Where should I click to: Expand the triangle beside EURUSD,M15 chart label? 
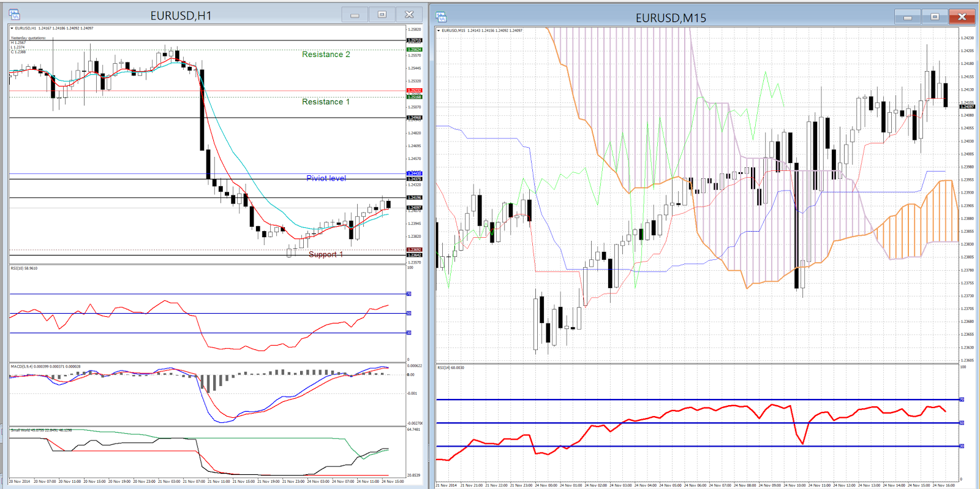pos(439,30)
